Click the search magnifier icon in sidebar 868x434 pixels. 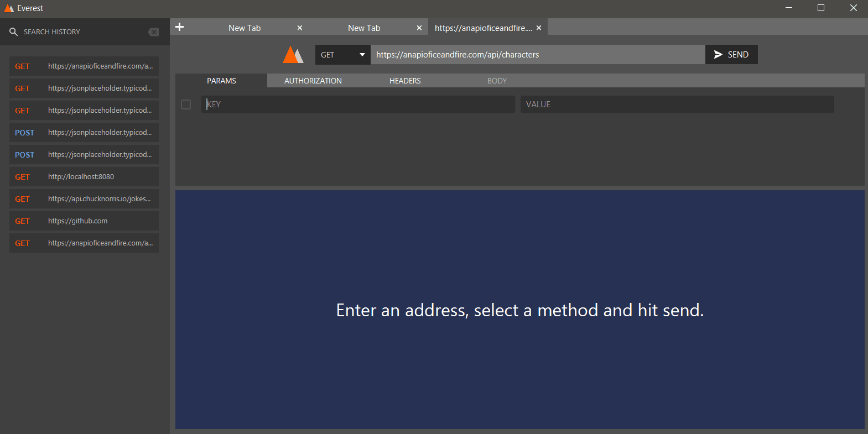(x=14, y=32)
